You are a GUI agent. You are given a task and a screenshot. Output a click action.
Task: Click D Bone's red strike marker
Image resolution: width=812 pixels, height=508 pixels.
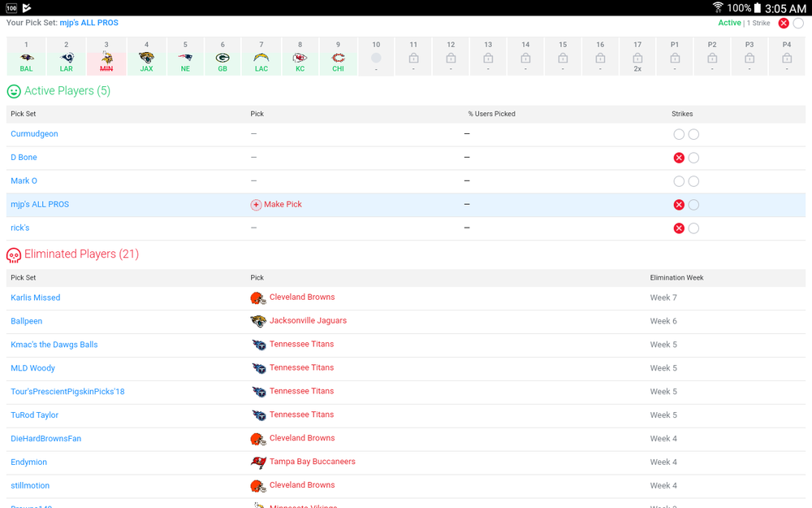click(679, 158)
